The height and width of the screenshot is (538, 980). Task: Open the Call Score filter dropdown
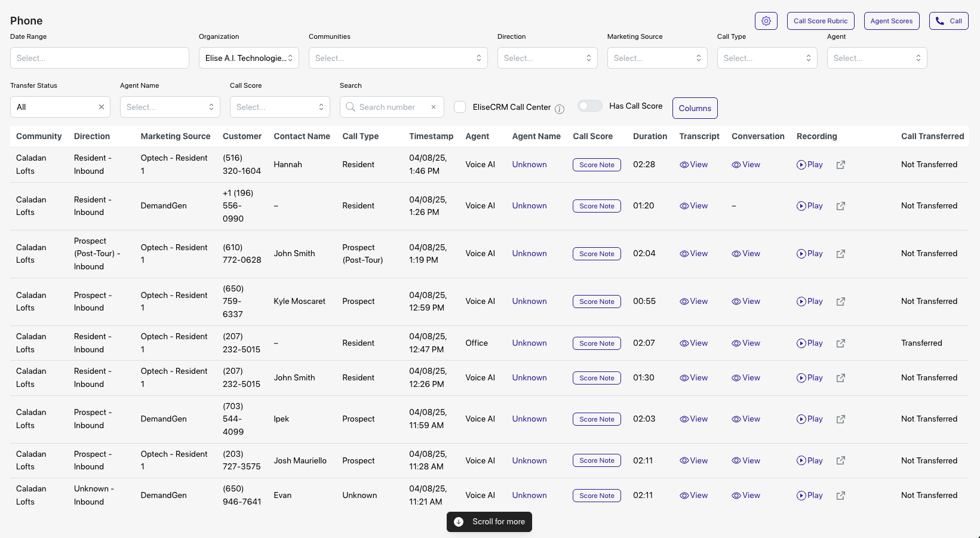click(280, 107)
